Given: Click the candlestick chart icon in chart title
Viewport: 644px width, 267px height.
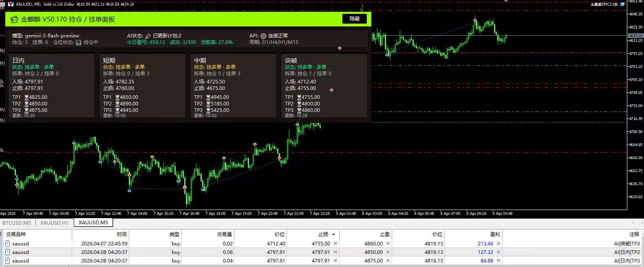Looking at the screenshot, I should pos(11,4).
